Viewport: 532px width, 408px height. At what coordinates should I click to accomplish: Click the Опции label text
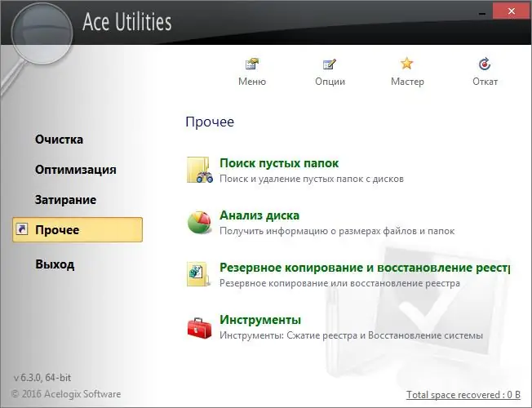click(330, 82)
